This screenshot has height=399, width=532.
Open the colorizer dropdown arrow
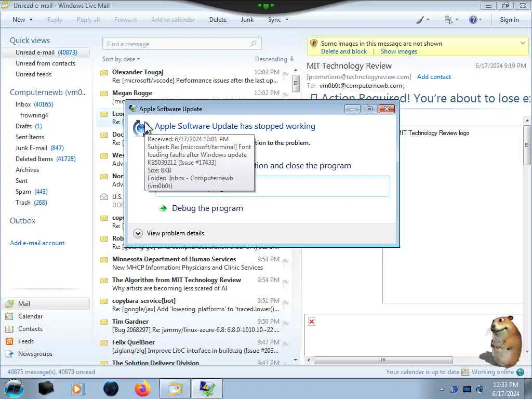coord(428,20)
